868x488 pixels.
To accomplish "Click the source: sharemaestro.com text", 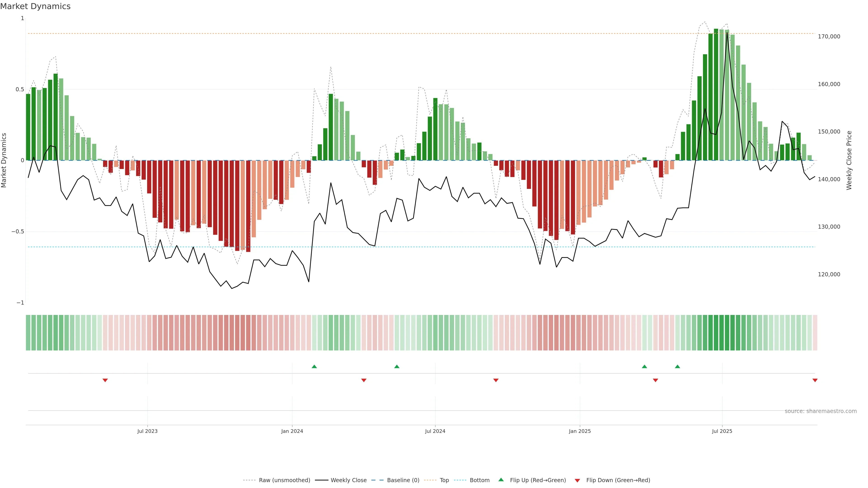I will pos(821,411).
